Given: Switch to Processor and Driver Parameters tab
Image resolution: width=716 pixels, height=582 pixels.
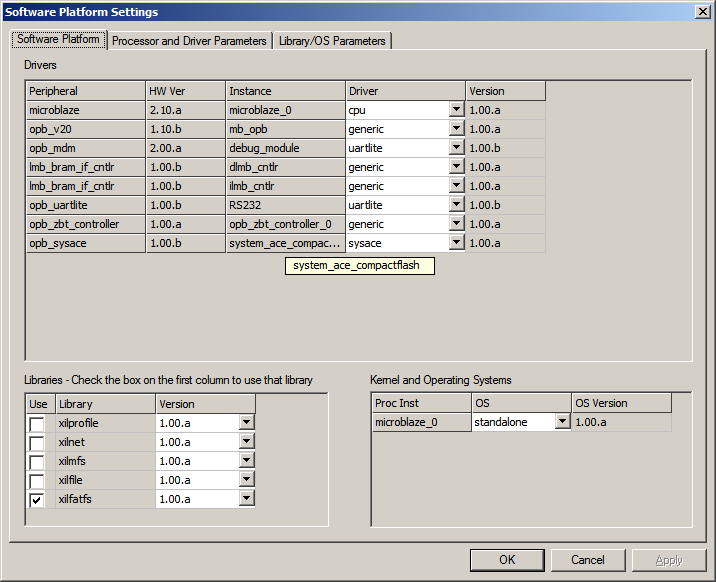Looking at the screenshot, I should 189,41.
